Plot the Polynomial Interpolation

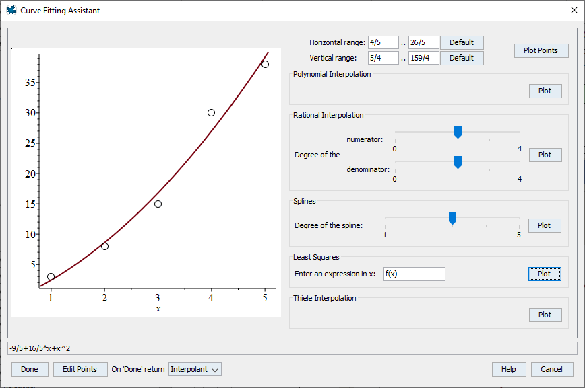[x=545, y=91]
